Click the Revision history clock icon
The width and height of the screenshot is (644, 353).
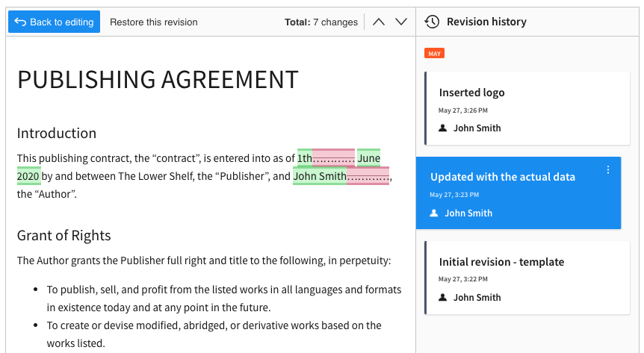tap(432, 22)
